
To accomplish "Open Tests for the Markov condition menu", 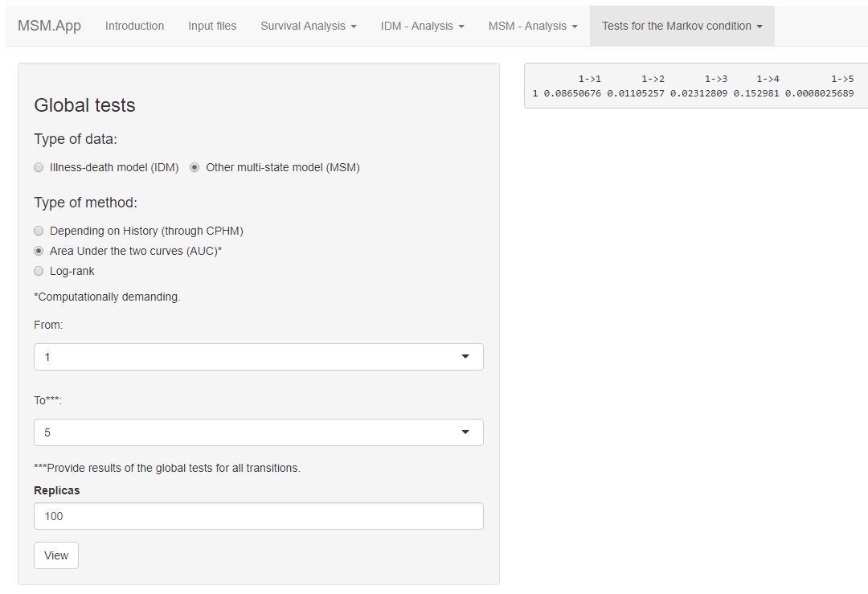I will click(682, 26).
